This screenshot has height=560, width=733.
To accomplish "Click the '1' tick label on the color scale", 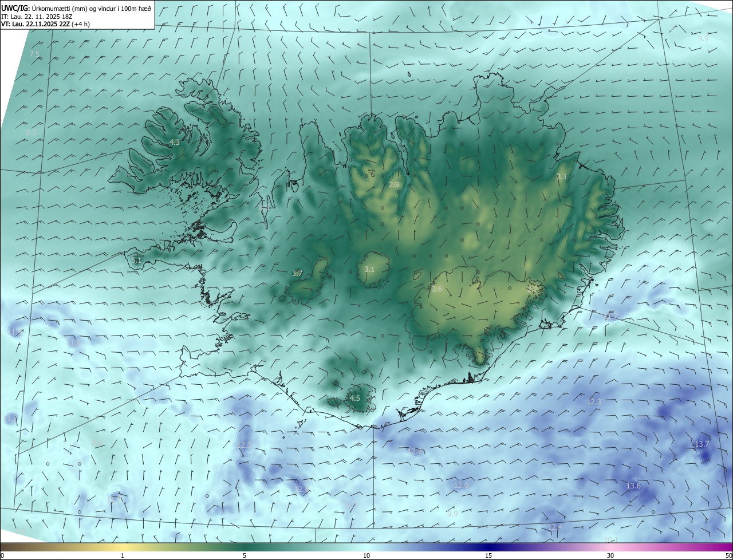I will pos(123,555).
